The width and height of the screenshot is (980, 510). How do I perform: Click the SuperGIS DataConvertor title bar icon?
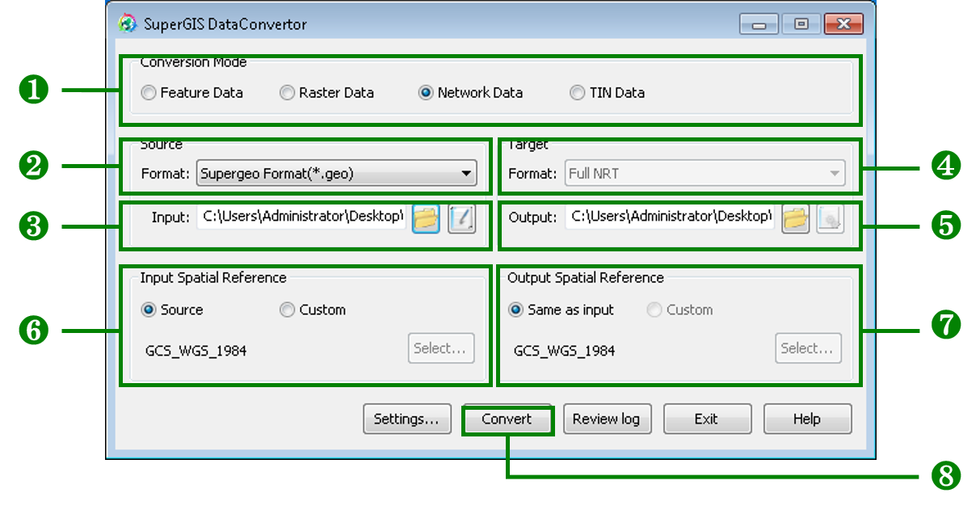tap(128, 23)
